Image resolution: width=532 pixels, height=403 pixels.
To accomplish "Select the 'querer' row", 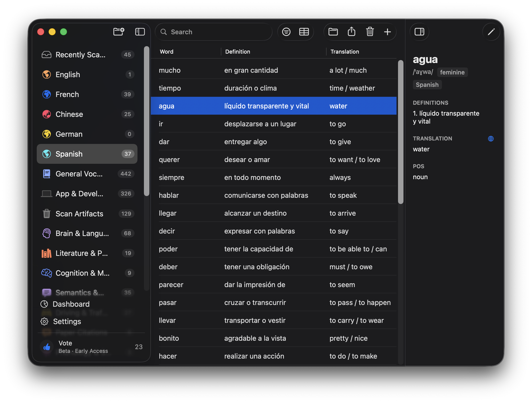I will coord(274,160).
